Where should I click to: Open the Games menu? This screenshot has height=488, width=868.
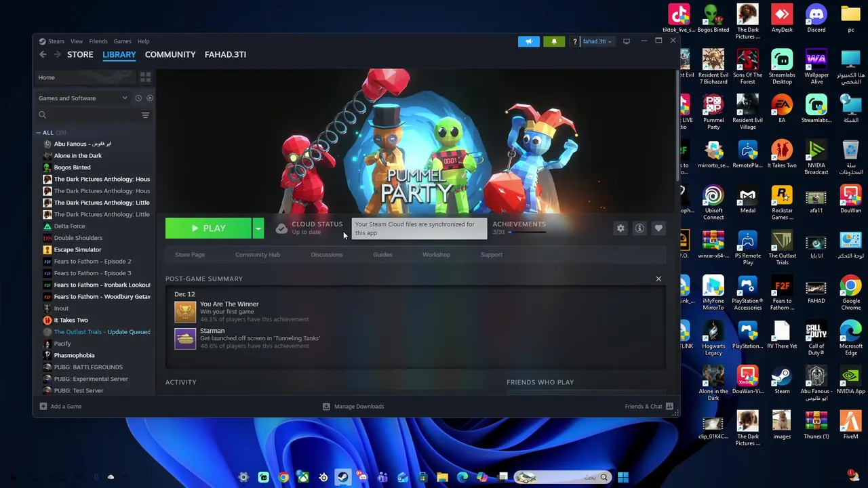122,41
